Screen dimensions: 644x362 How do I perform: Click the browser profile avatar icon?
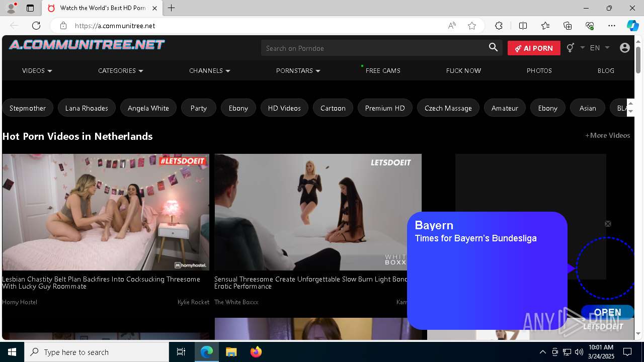click(11, 8)
